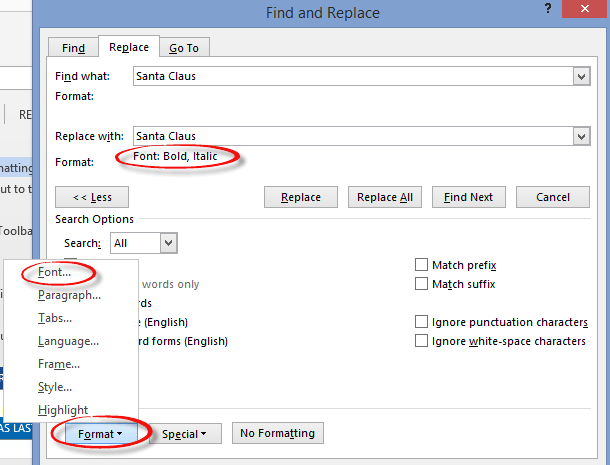Click the help question mark icon
This screenshot has width=610, height=465.
[x=548, y=9]
